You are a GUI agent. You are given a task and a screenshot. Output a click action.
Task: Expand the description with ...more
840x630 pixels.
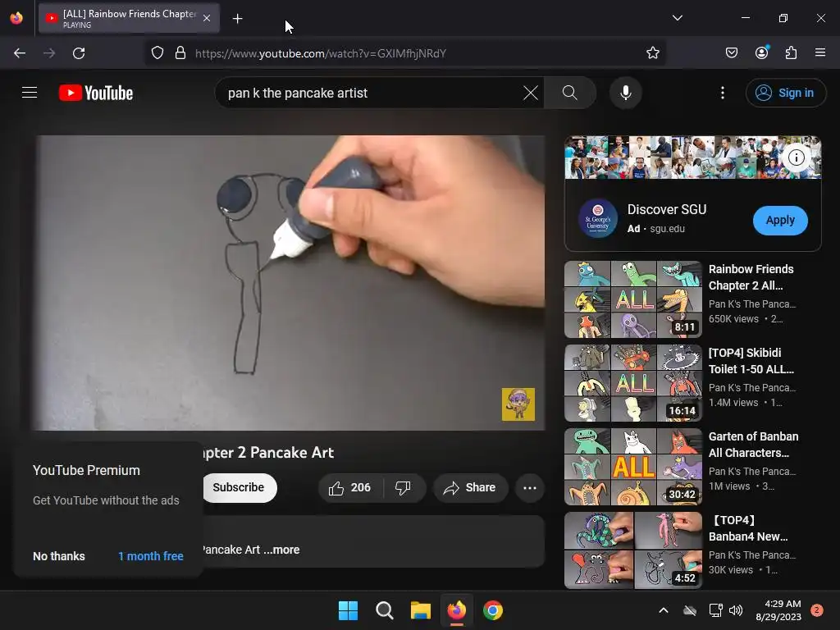[x=281, y=550]
